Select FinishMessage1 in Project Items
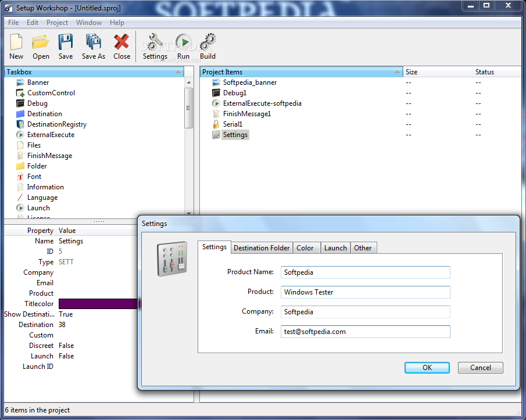The image size is (526, 420). [247, 114]
